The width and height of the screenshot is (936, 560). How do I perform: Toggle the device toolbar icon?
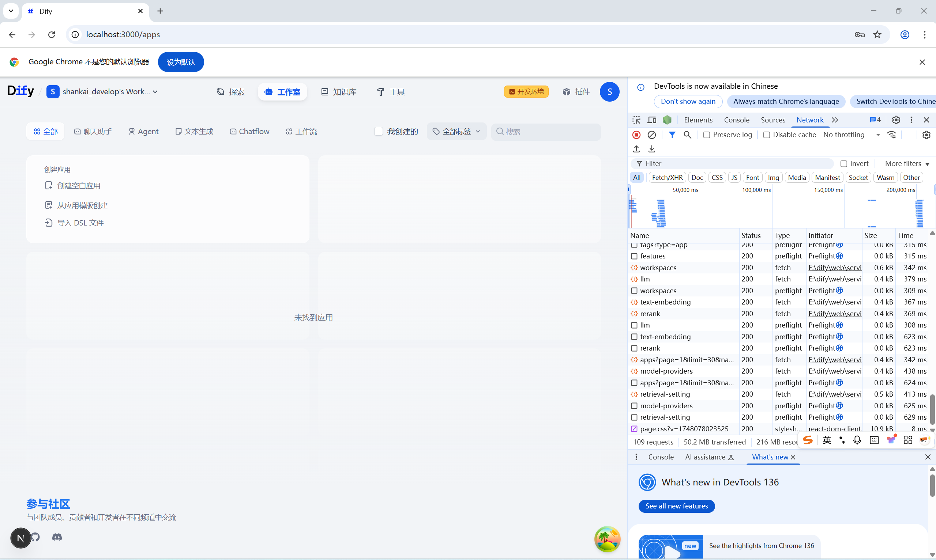pyautogui.click(x=652, y=120)
